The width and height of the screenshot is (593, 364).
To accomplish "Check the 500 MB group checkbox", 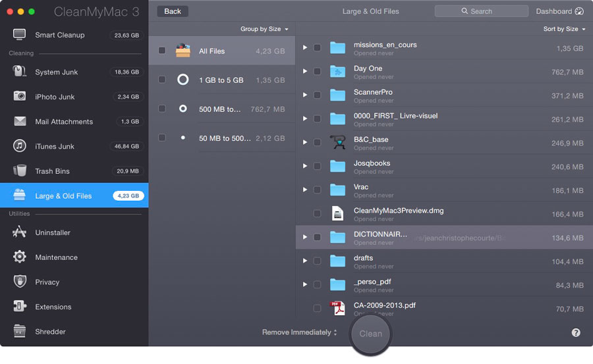I will tap(162, 109).
